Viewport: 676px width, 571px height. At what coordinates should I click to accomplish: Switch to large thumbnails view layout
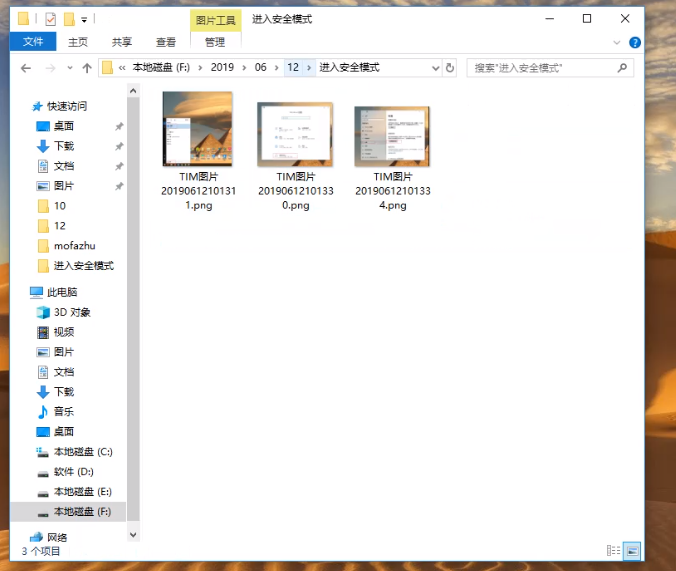(x=632, y=551)
